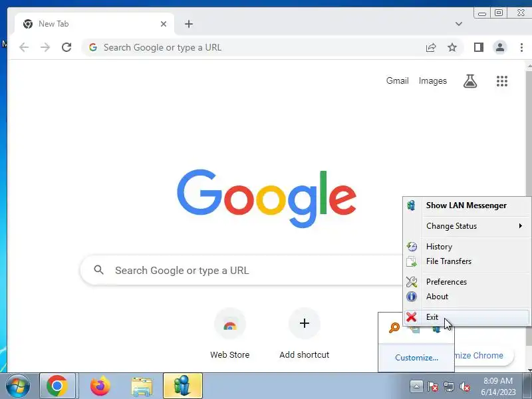Share this page icon in address bar
This screenshot has height=399, width=532.
(x=431, y=47)
